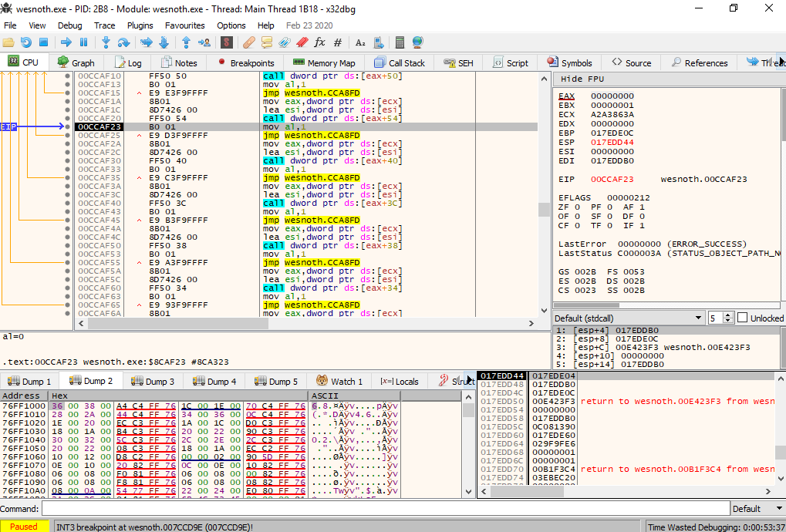Run the program with the arrow icon

[66, 42]
